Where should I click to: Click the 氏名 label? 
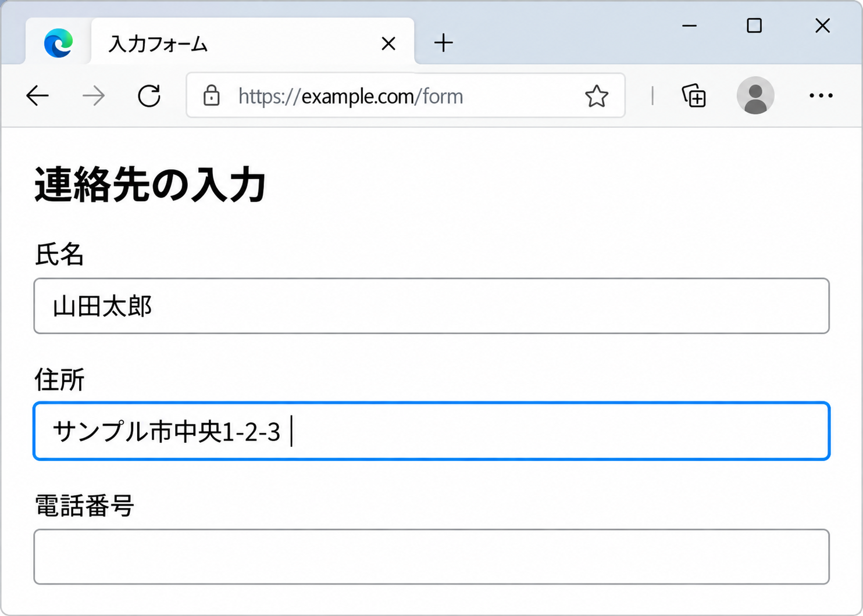(x=59, y=255)
